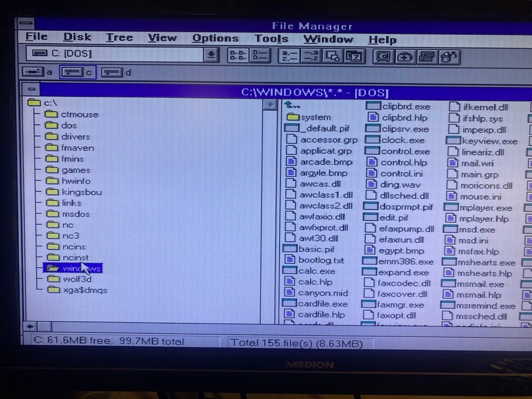The height and width of the screenshot is (399, 532).
Task: Select the fmaven folder in tree
Action: pos(70,148)
